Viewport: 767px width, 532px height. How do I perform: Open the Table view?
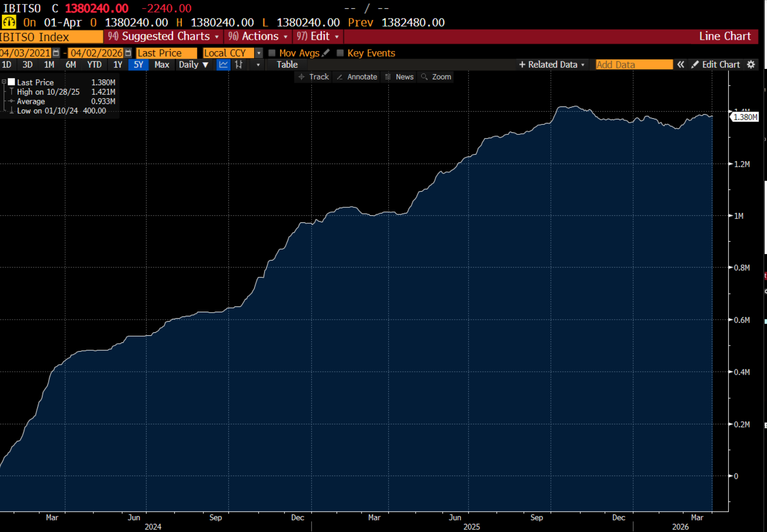pos(287,65)
